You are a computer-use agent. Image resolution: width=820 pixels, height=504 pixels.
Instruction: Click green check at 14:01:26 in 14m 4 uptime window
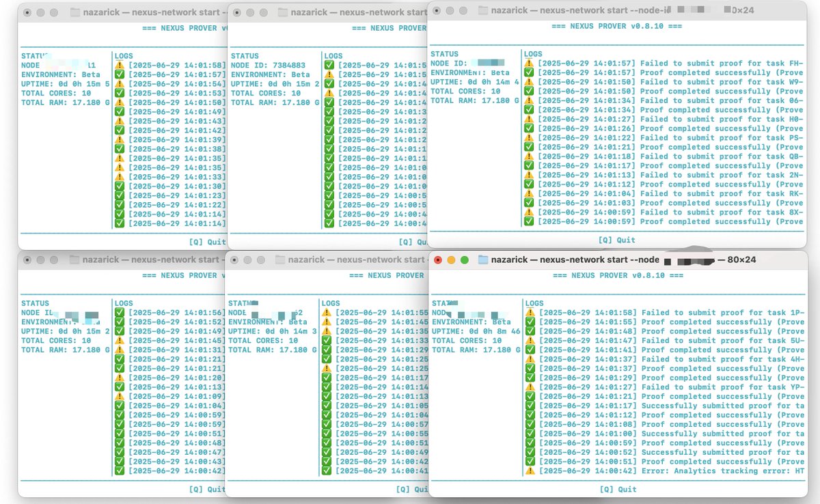tap(529, 128)
